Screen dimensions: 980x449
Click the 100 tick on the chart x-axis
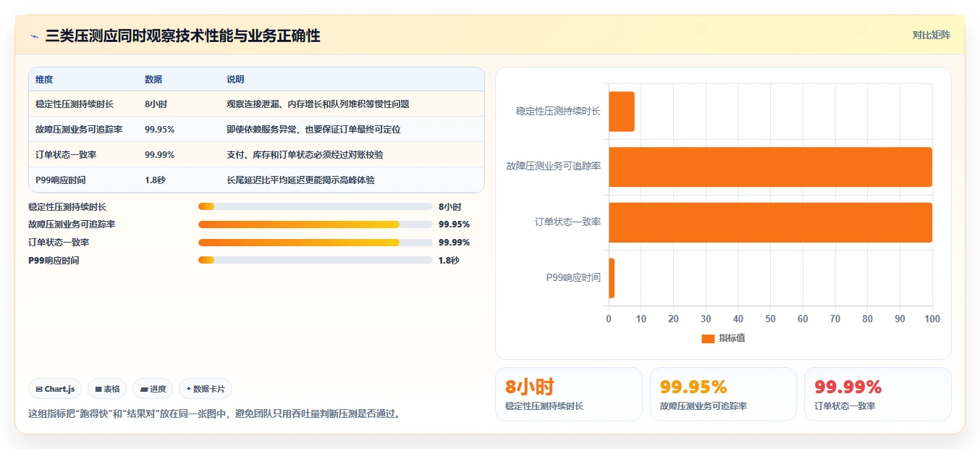(x=932, y=319)
